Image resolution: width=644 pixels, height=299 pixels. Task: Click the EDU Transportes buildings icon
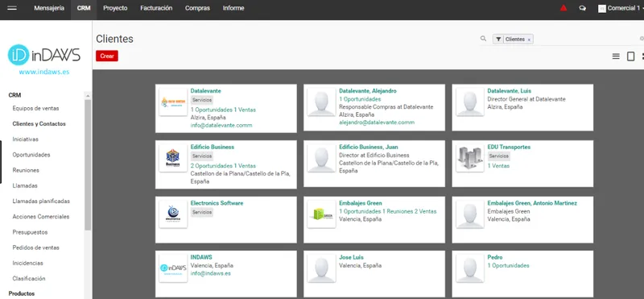tap(470, 158)
